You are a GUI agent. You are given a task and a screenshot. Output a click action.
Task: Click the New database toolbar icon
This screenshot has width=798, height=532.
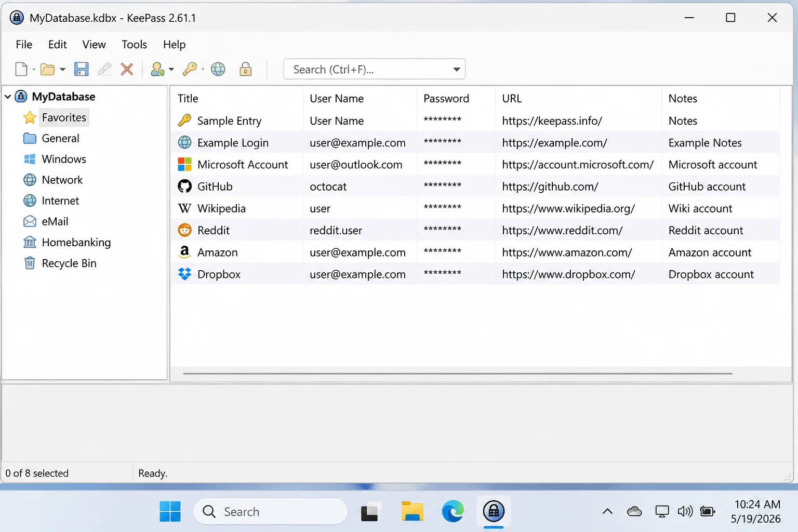(x=21, y=69)
